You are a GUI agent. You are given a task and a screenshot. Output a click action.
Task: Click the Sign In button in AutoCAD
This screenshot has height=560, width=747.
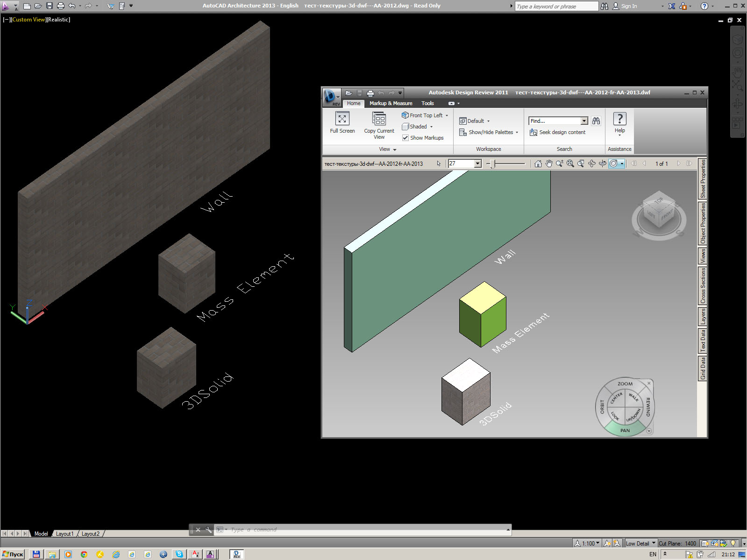[625, 6]
